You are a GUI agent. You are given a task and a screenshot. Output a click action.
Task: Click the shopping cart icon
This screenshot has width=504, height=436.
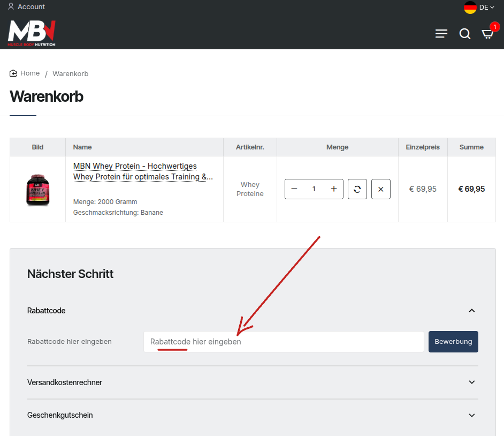pos(487,34)
